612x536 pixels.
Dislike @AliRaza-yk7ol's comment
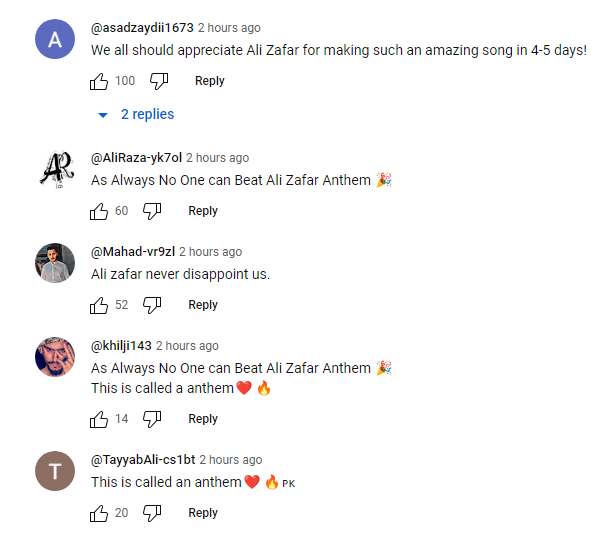pyautogui.click(x=152, y=211)
